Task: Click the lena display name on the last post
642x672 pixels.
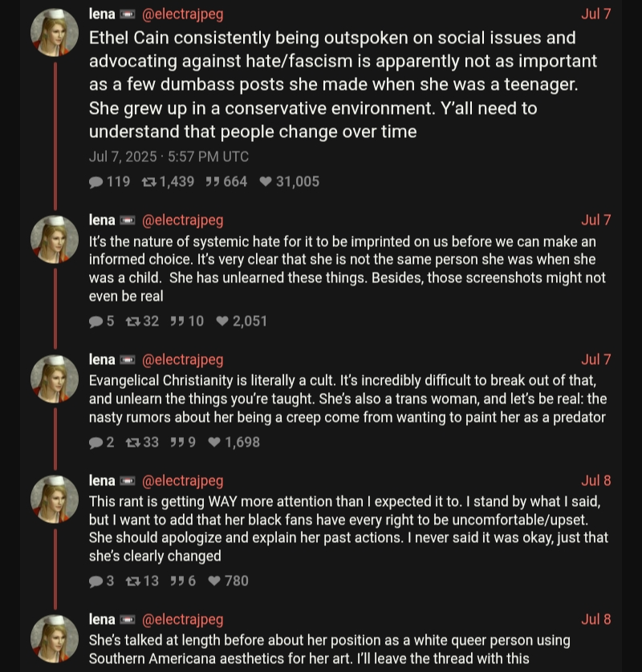Action: [x=102, y=619]
